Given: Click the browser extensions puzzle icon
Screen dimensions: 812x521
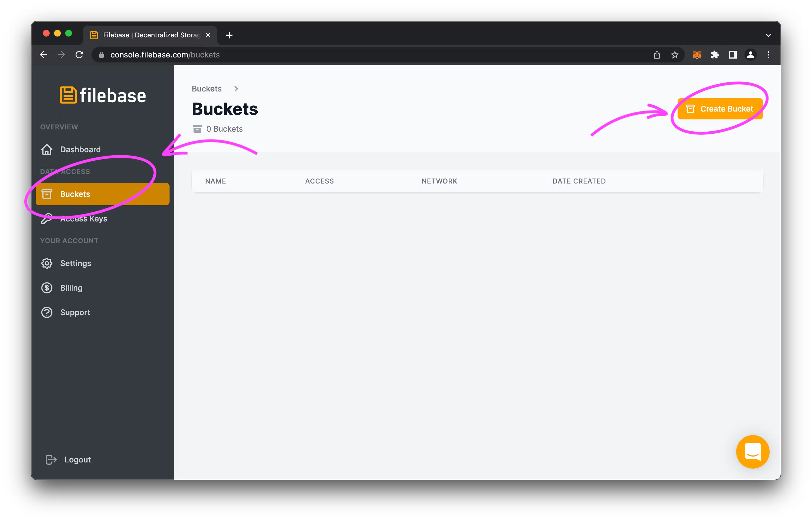Looking at the screenshot, I should (x=714, y=54).
